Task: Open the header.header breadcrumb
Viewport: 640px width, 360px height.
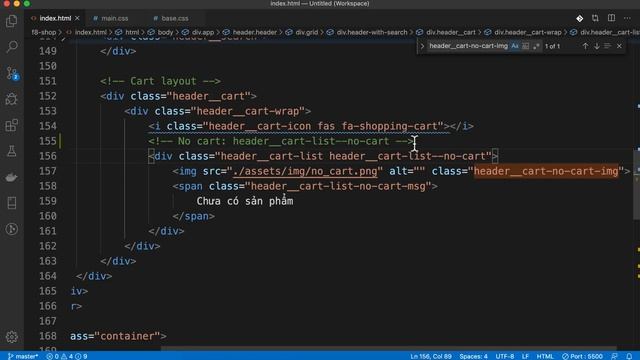Action: (254, 32)
